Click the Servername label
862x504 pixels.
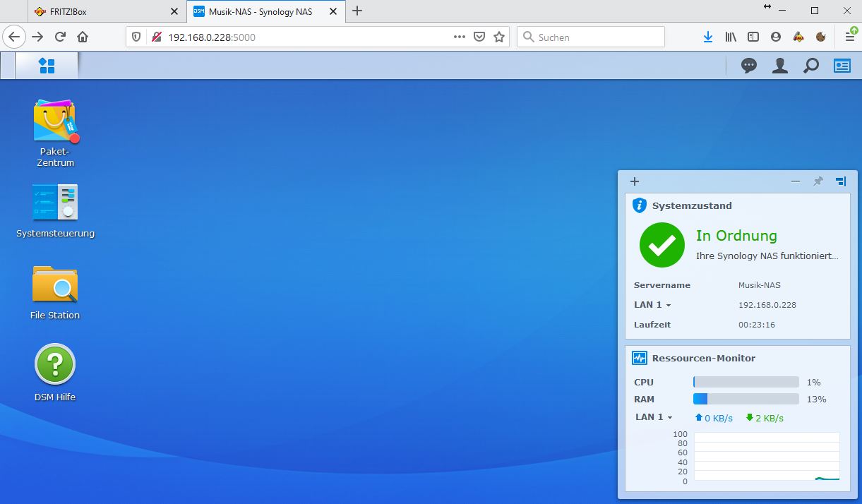(662, 285)
